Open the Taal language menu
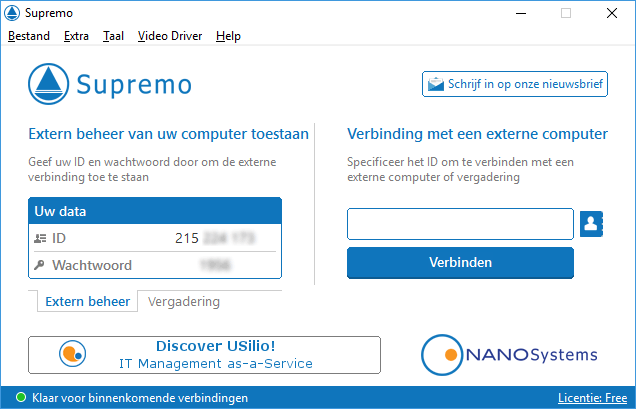The image size is (636, 409). [x=113, y=36]
